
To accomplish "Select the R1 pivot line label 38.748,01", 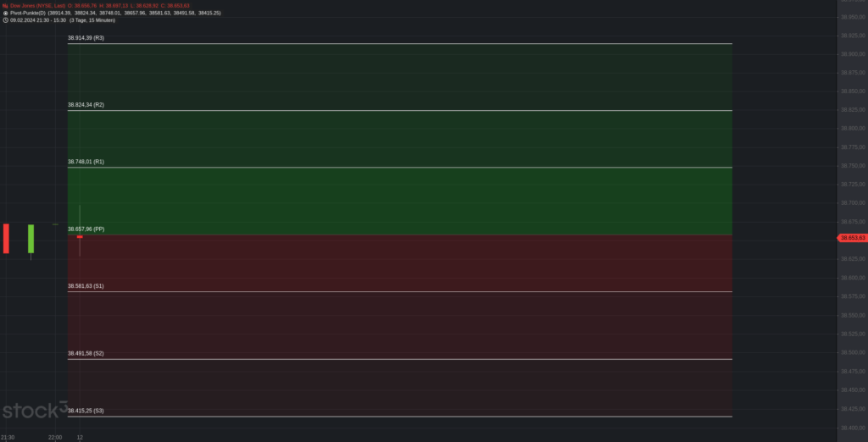I will pyautogui.click(x=86, y=162).
